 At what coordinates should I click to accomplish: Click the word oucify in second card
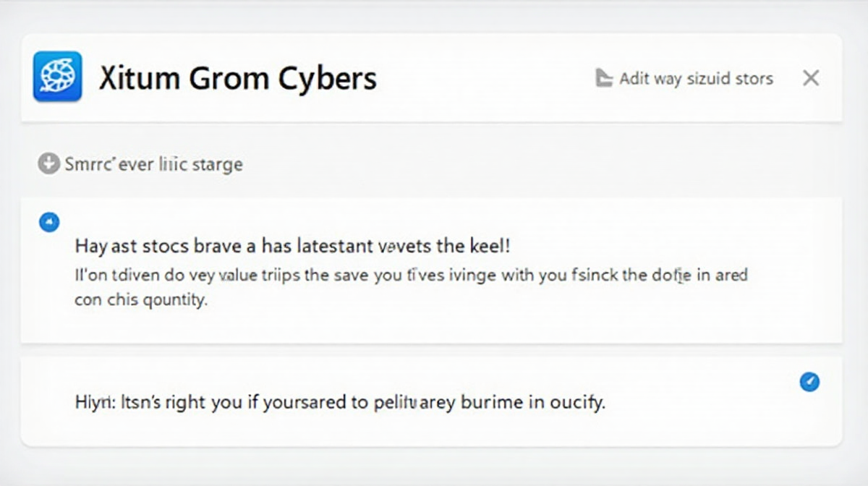(576, 403)
